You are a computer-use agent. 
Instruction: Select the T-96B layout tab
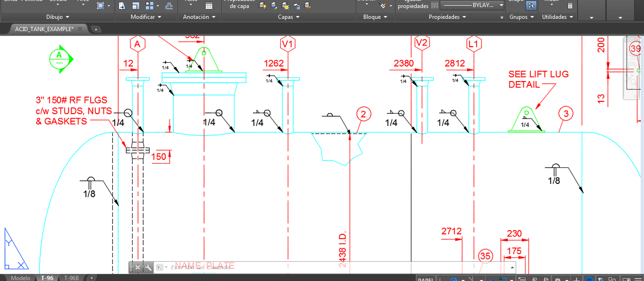(x=71, y=278)
